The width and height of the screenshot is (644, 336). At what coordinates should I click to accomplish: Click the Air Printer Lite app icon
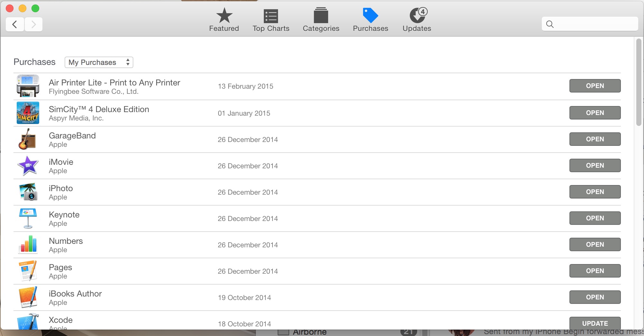click(28, 86)
